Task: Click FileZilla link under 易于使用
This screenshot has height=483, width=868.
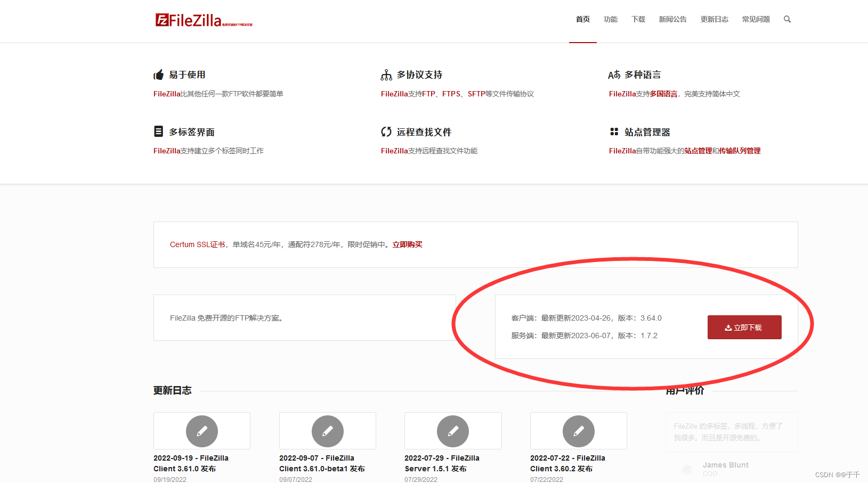Action: point(167,94)
